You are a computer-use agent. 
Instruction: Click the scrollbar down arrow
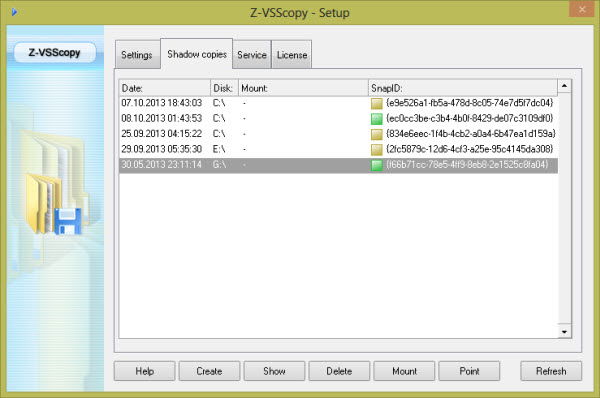[564, 331]
